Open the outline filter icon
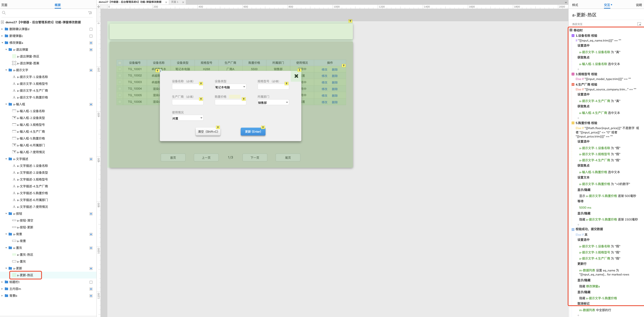 coord(90,13)
